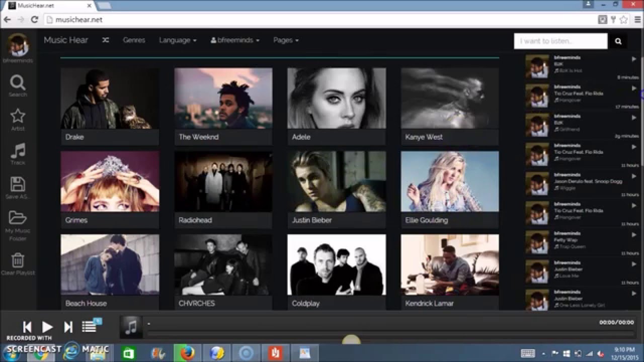Click the player seek progress bar

point(390,334)
